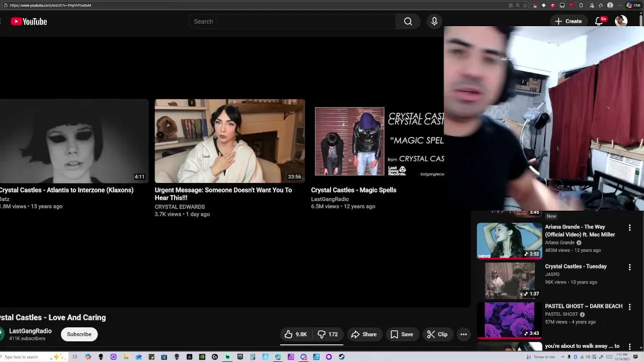Click the Share arrow button
The width and height of the screenshot is (644, 362).
pyautogui.click(x=364, y=334)
